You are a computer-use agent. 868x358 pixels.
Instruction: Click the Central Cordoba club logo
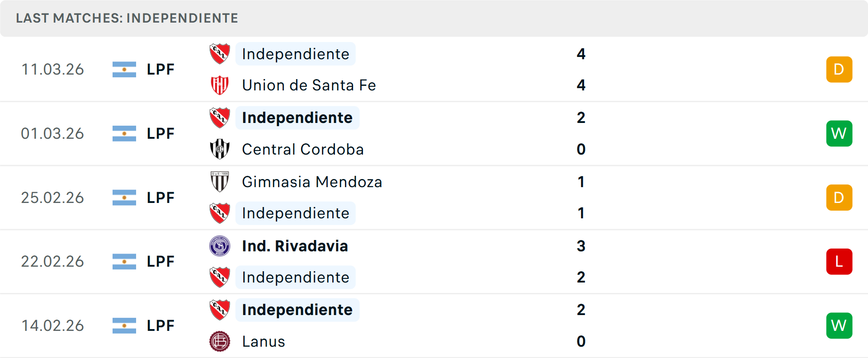(219, 149)
